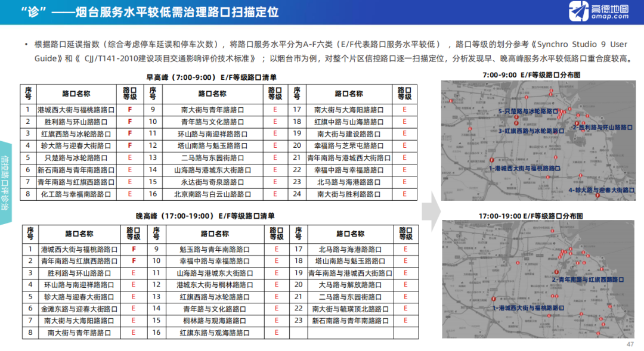
Task: Select the cell 港城东大街与桐林路路口
Action: pyautogui.click(x=215, y=285)
